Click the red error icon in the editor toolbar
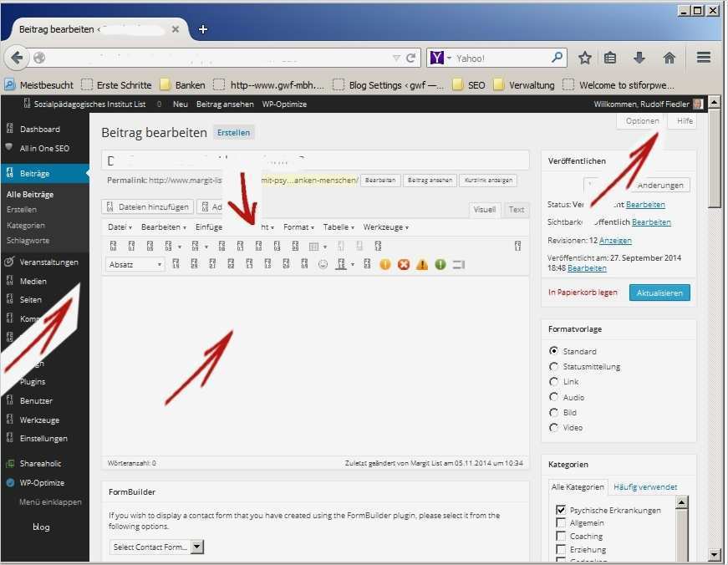728x565 pixels. pyautogui.click(x=404, y=264)
